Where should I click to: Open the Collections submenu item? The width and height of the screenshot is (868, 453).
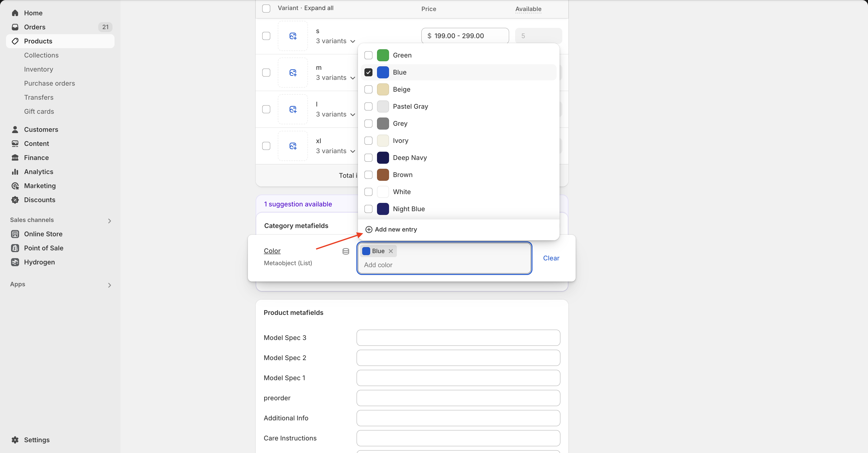pos(41,55)
